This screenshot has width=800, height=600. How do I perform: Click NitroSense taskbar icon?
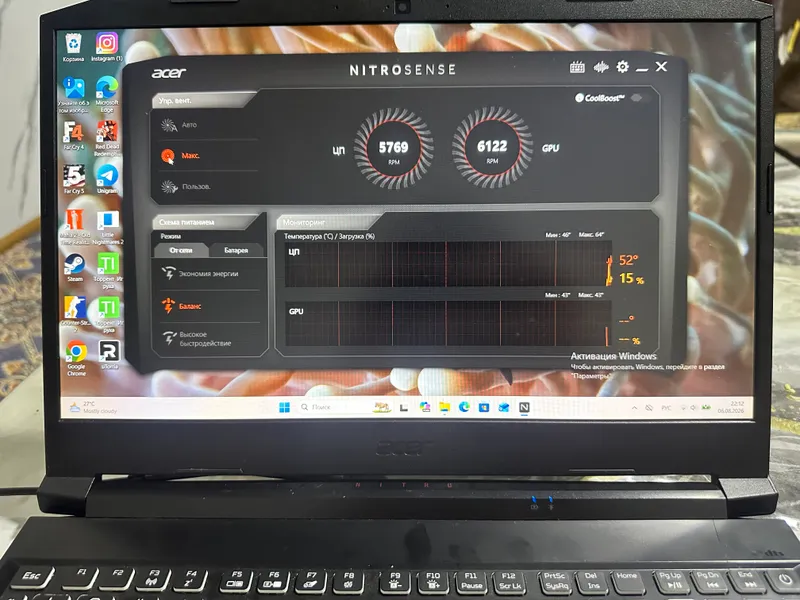[524, 407]
